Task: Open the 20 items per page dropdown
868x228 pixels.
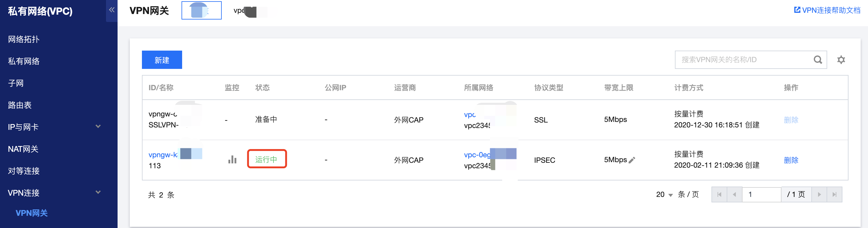Action: (665, 194)
